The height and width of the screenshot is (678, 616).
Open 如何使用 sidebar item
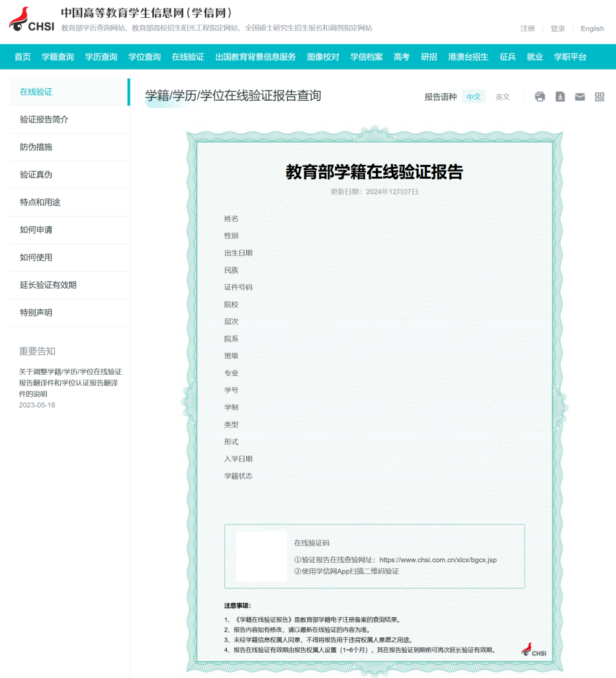(x=69, y=258)
